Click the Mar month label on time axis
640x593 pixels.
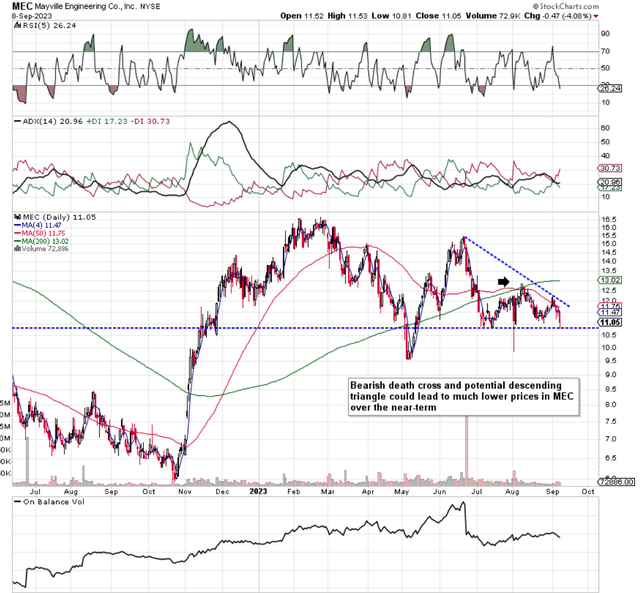(328, 491)
